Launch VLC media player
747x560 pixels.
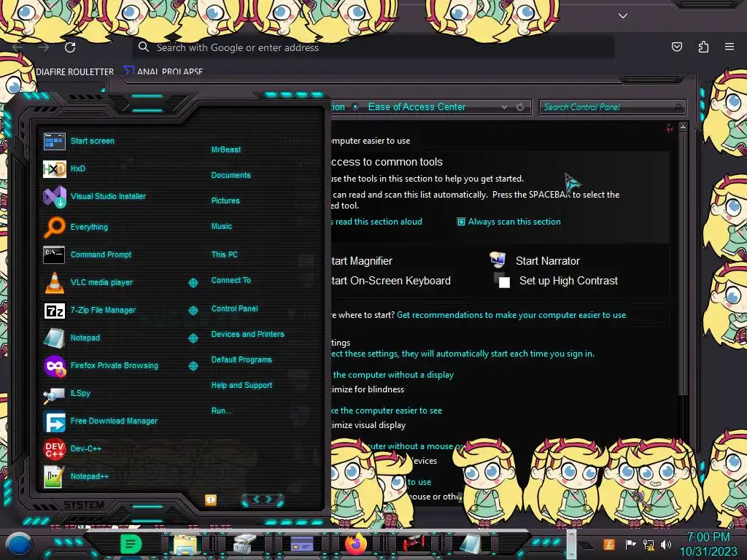pos(88,282)
